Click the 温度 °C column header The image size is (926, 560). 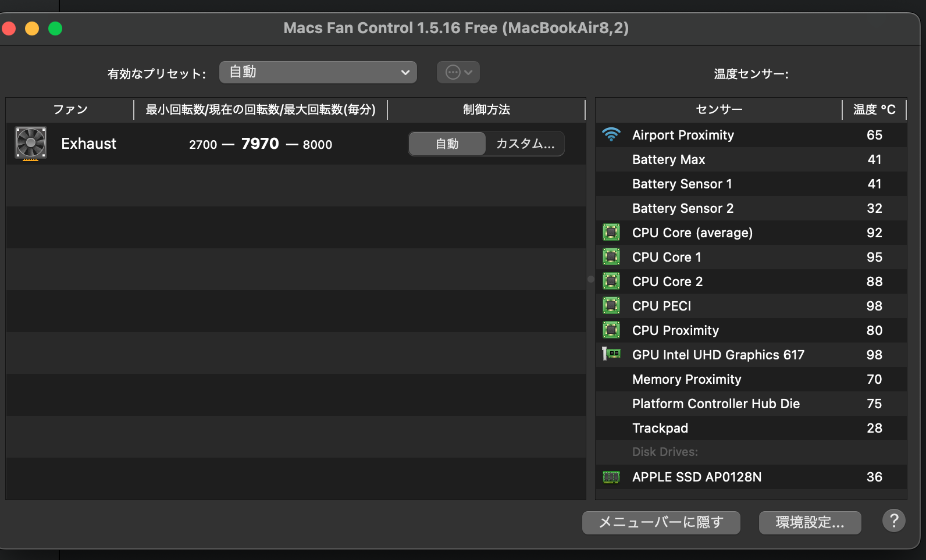[x=874, y=109]
